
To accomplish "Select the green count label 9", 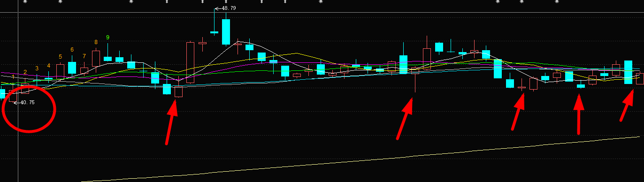I will coord(108,38).
